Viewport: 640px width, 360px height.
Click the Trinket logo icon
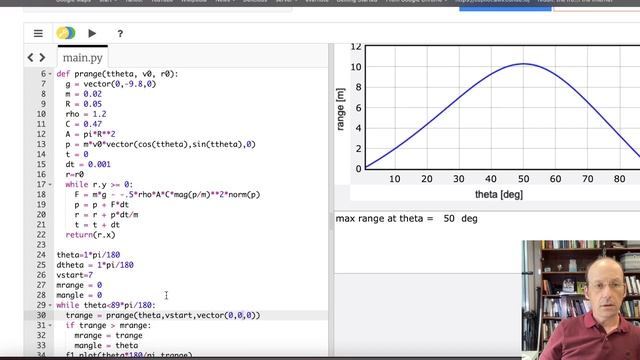(66, 33)
